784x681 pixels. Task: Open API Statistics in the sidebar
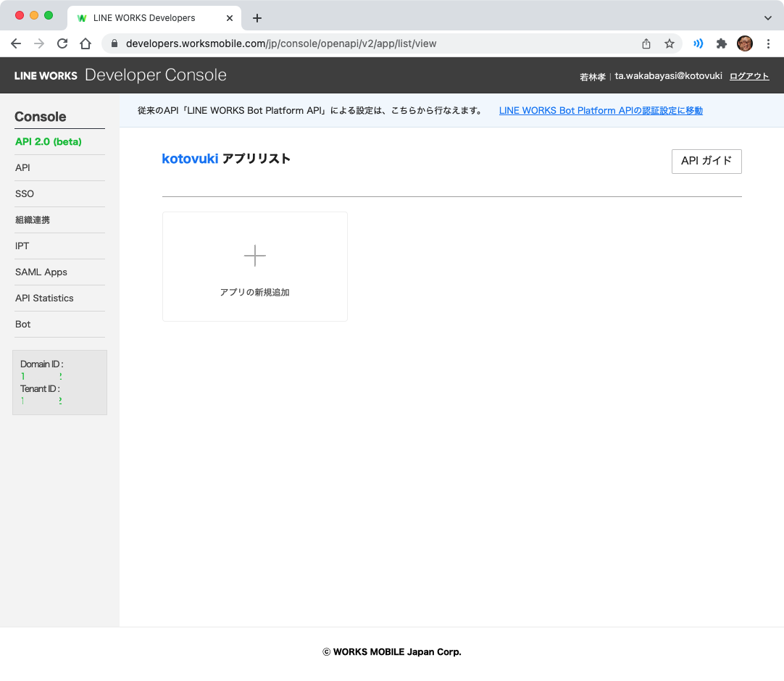(x=44, y=298)
